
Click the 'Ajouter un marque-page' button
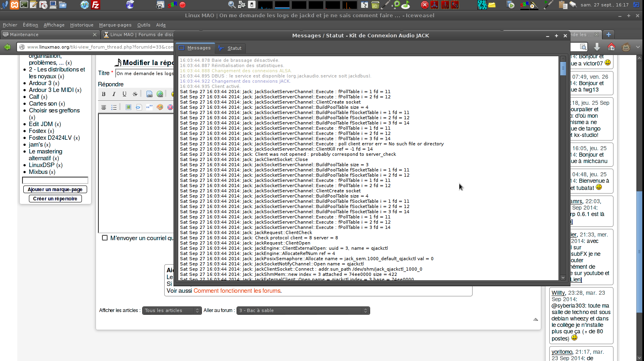(55, 190)
